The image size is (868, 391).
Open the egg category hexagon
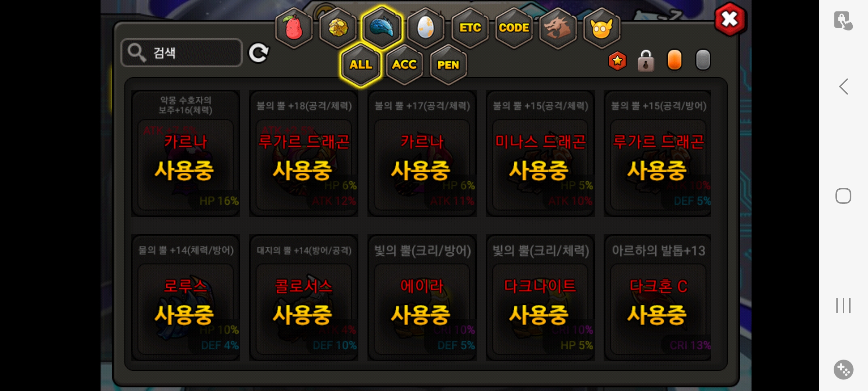point(426,28)
